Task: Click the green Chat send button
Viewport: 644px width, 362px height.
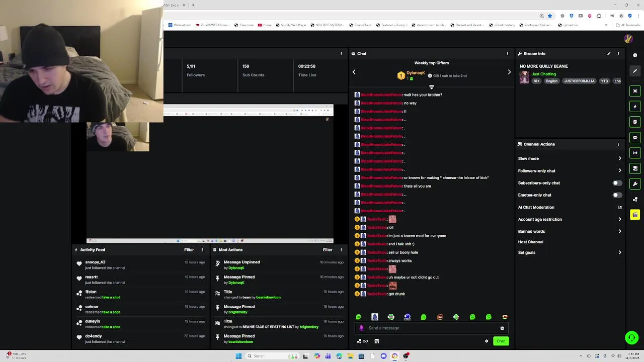Action: click(x=501, y=341)
